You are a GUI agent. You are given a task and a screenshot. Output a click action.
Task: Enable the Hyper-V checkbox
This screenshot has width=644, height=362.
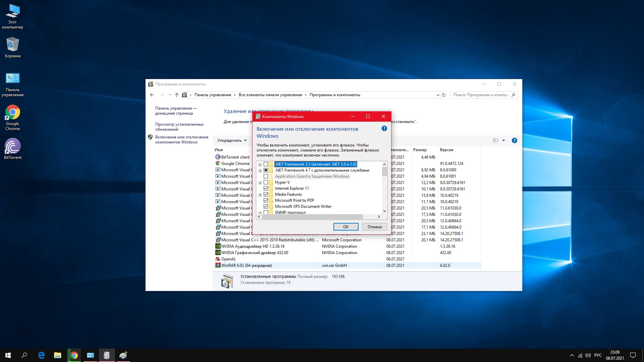266,182
